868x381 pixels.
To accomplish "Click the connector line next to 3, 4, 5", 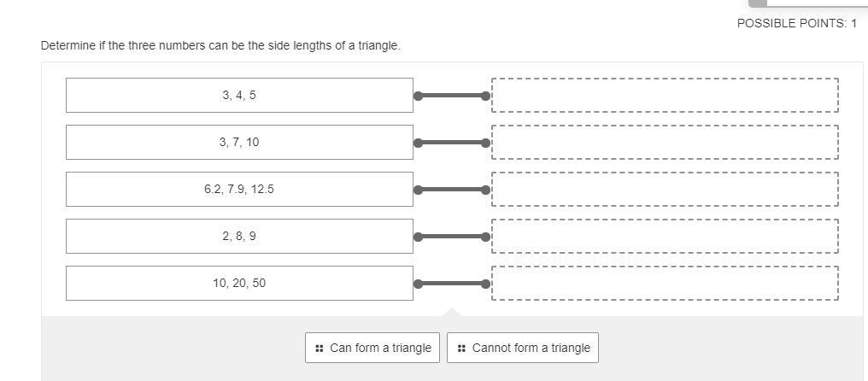I will click(x=452, y=96).
